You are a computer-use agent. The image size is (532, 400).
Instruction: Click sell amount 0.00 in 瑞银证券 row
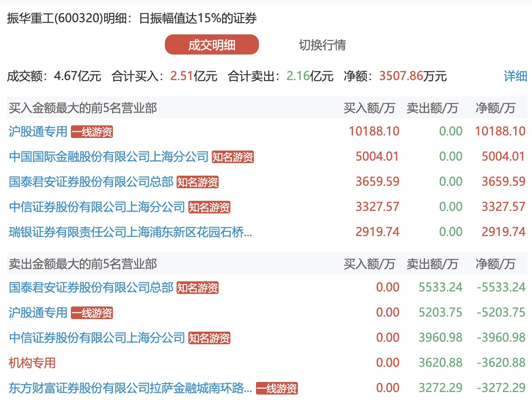pyautogui.click(x=451, y=232)
